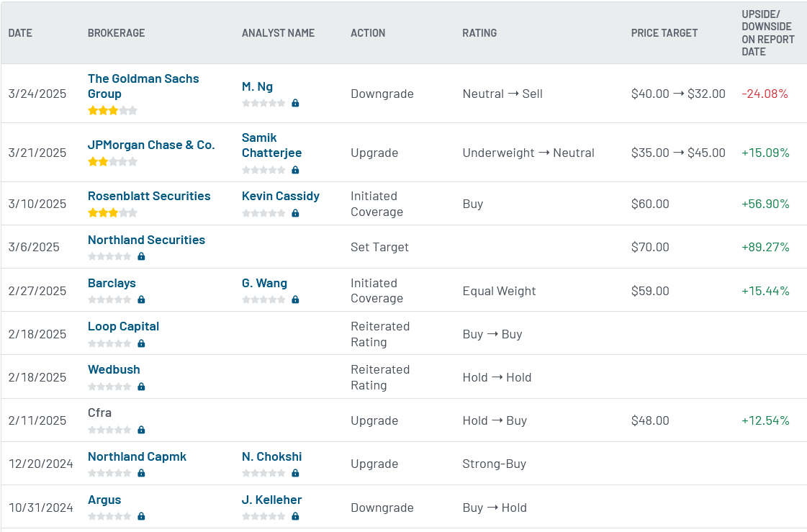Image resolution: width=807 pixels, height=532 pixels.
Task: Click the ACTION column header
Action: [368, 33]
